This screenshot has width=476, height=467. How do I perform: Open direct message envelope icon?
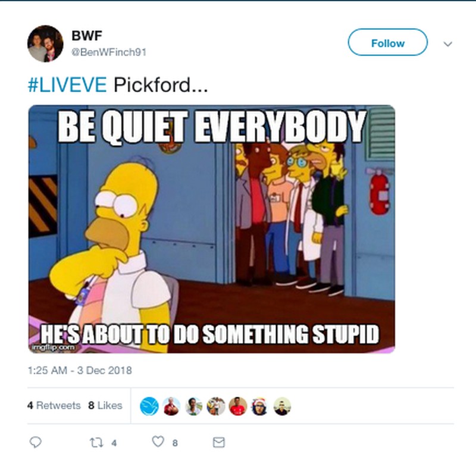click(219, 443)
